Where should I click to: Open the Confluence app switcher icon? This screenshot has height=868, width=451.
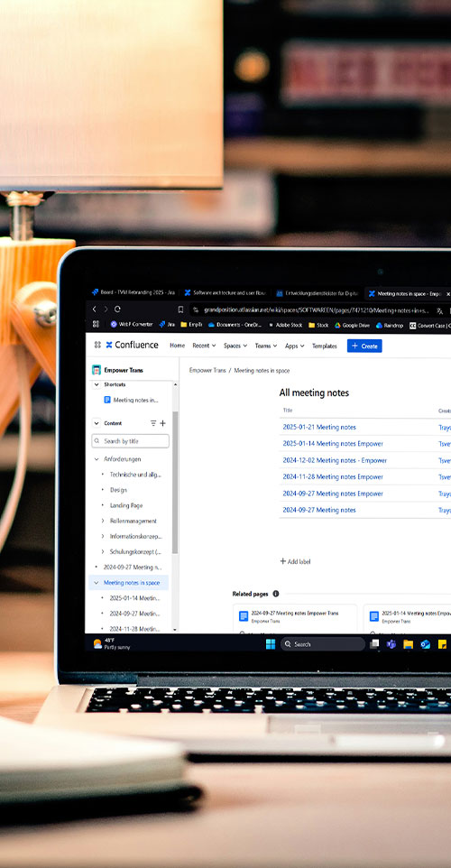(97, 345)
